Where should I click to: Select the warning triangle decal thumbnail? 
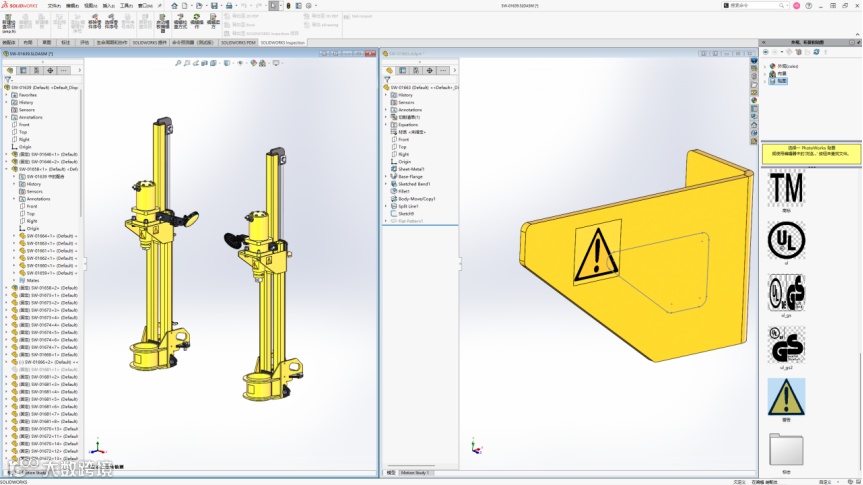click(x=786, y=397)
